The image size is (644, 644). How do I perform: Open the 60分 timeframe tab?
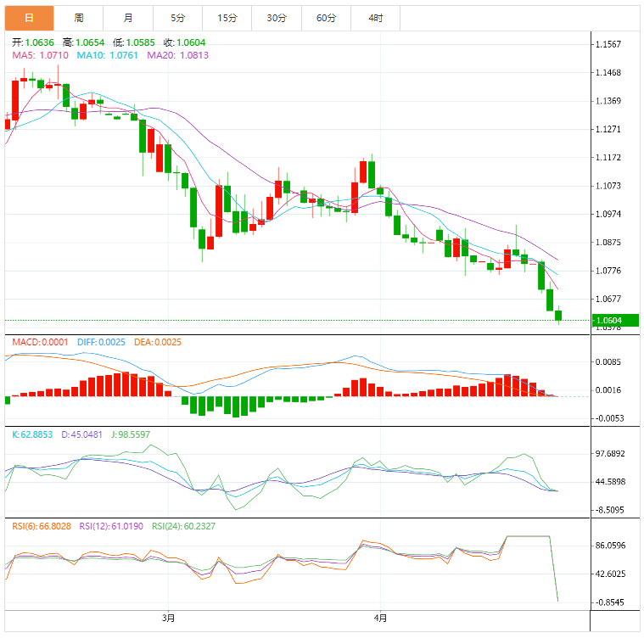tap(326, 18)
